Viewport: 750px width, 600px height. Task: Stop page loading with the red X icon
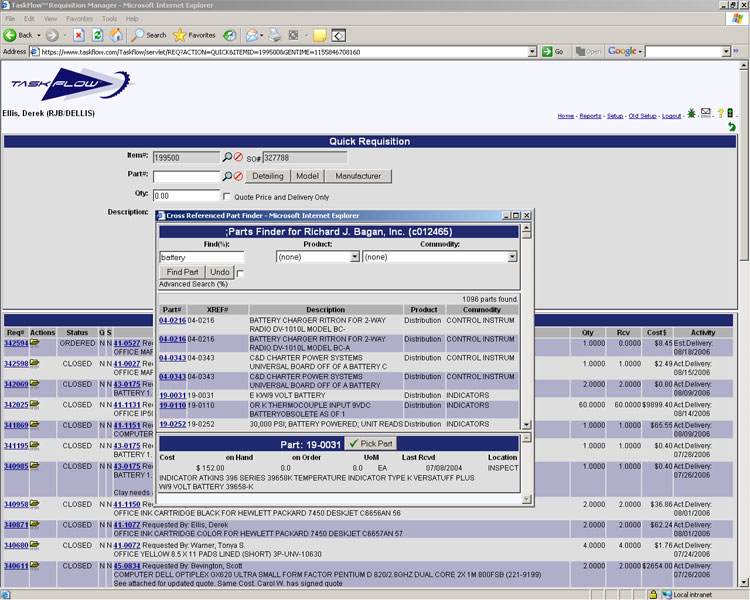(79, 35)
